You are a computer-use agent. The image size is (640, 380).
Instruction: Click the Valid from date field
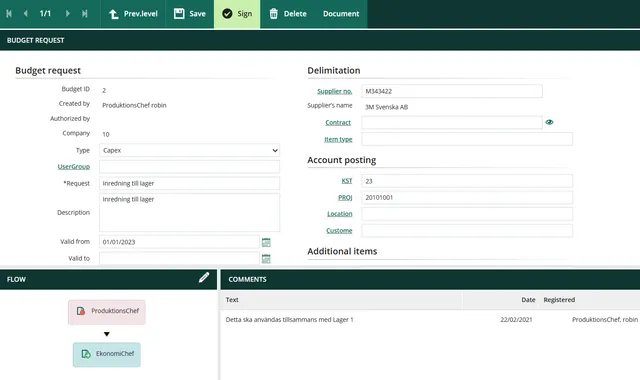tap(179, 242)
